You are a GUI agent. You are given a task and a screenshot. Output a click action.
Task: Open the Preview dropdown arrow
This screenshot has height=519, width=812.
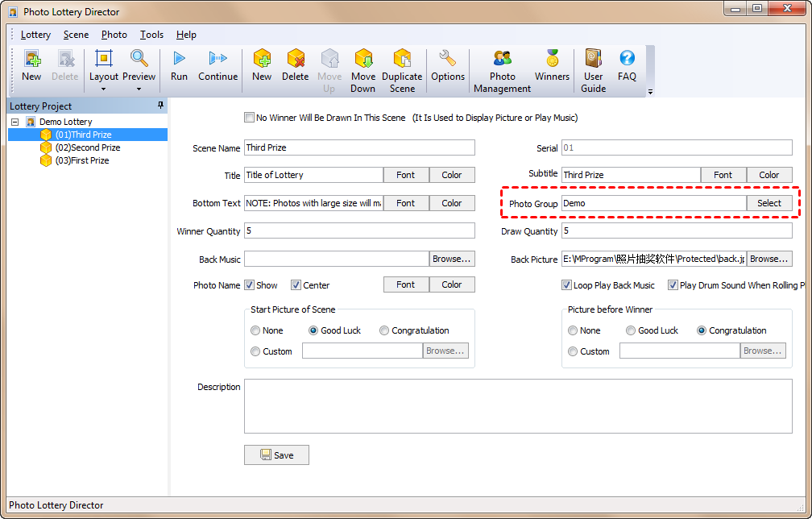click(139, 89)
